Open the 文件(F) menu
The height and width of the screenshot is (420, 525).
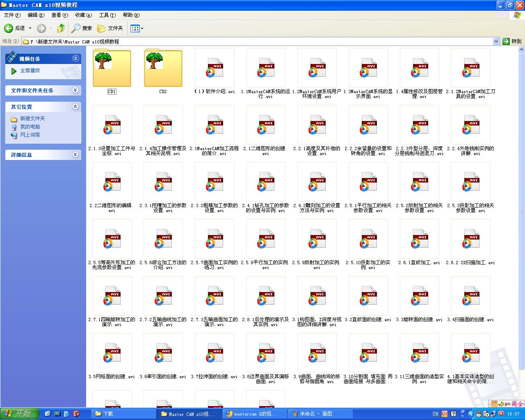coord(12,15)
